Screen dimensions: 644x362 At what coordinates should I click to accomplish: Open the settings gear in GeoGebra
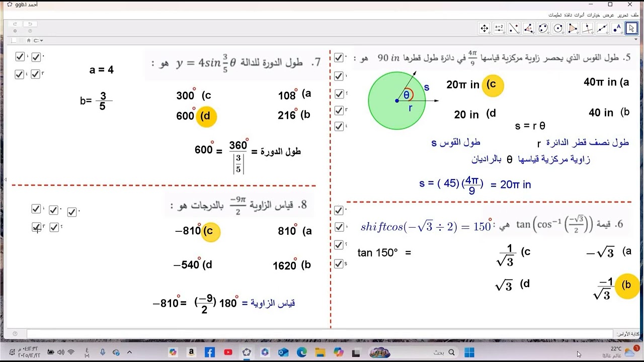pyautogui.click(x=15, y=31)
